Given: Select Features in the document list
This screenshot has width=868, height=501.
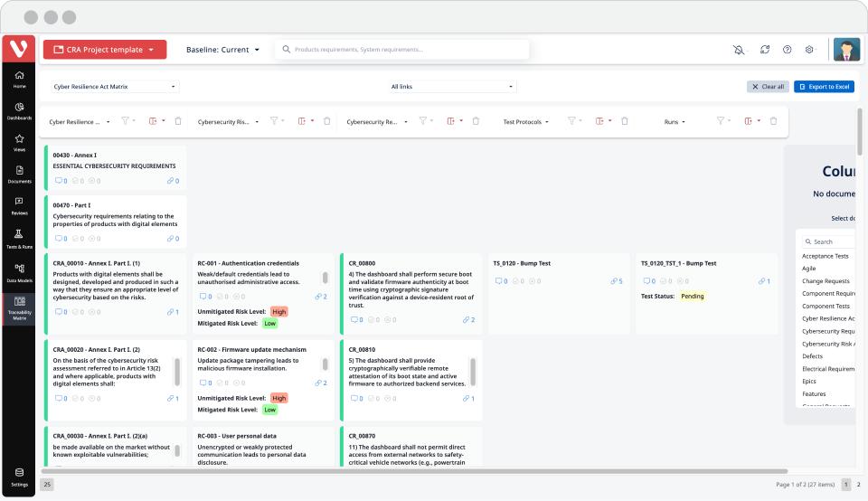Looking at the screenshot, I should 814,394.
